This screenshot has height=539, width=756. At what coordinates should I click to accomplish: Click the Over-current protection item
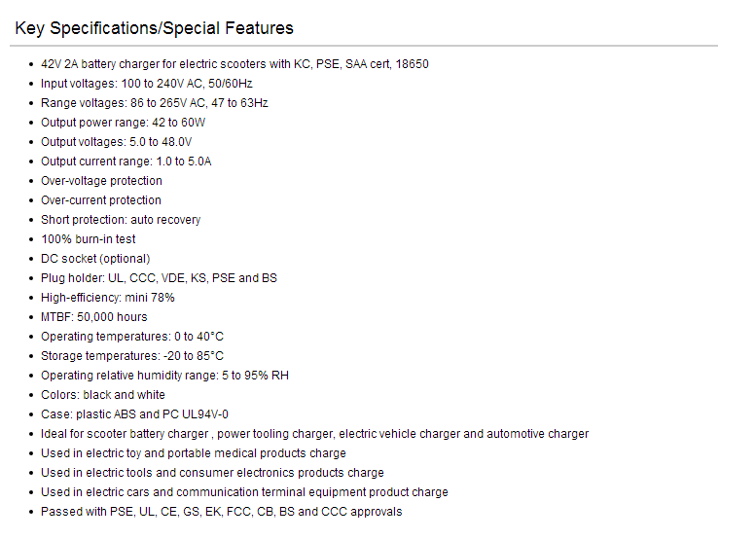coord(101,200)
